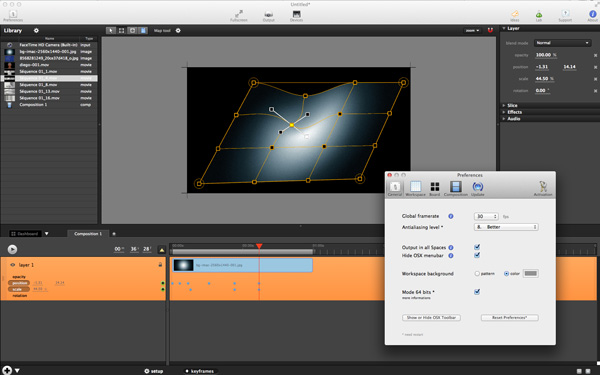600x375 pixels.
Task: Click the Map tool gear icon
Action: point(178,31)
